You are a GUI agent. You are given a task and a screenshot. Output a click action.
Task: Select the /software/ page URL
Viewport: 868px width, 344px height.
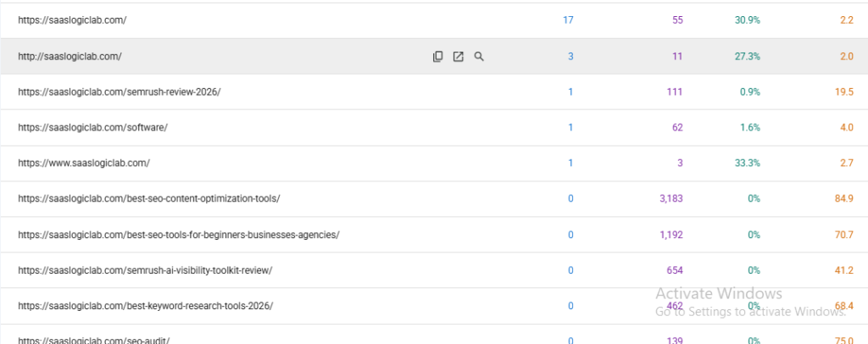click(x=92, y=127)
